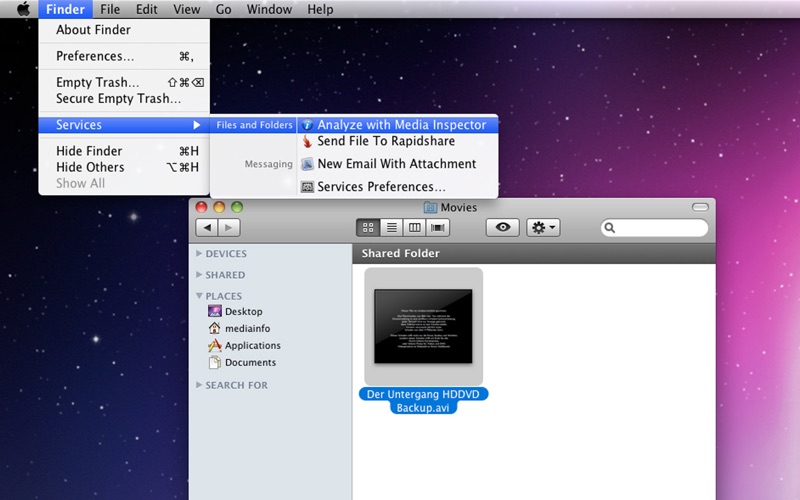Click the Shared Folder header bar
This screenshot has width=800, height=500.
point(534,254)
